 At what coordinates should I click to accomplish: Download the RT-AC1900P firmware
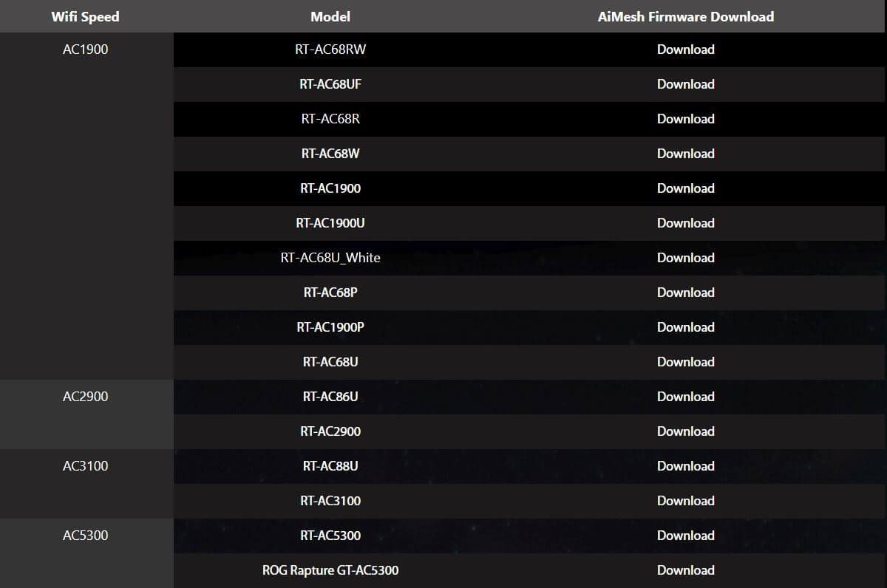pos(685,327)
